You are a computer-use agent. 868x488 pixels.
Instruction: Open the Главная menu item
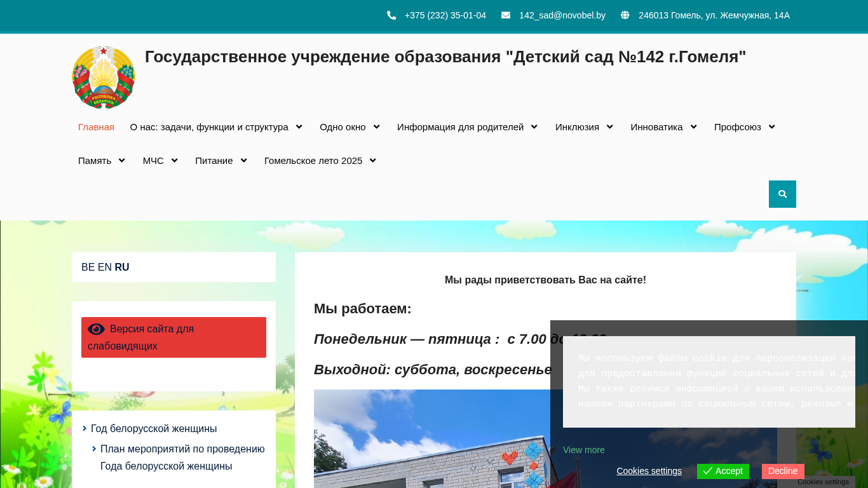pyautogui.click(x=96, y=127)
